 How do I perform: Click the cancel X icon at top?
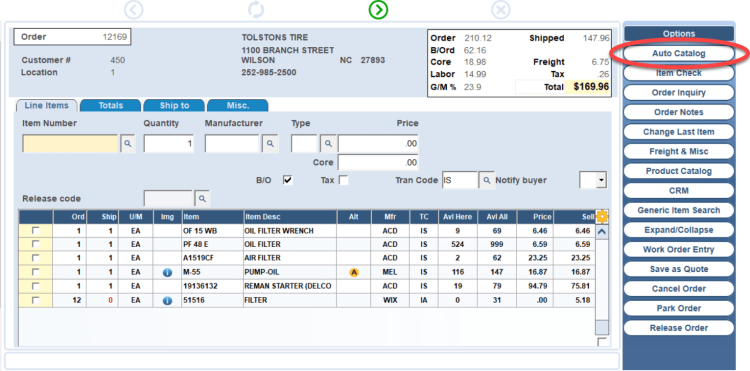tap(500, 10)
